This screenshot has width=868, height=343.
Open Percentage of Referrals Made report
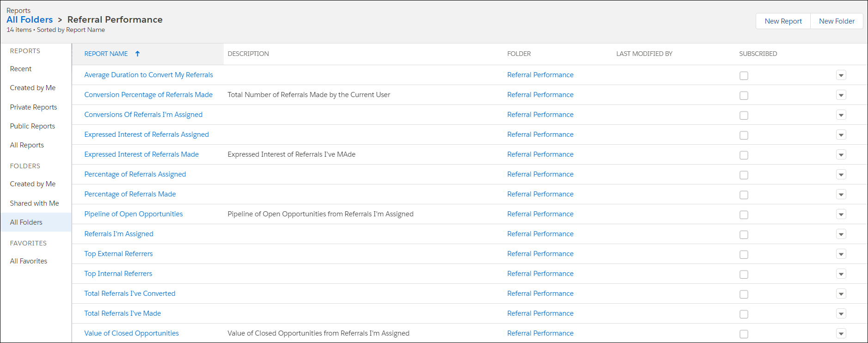tap(130, 194)
